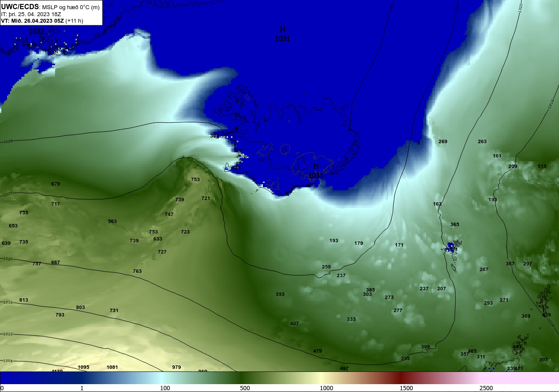Click the value 407 on the map
Image resolution: width=559 pixels, height=392 pixels.
click(x=294, y=323)
